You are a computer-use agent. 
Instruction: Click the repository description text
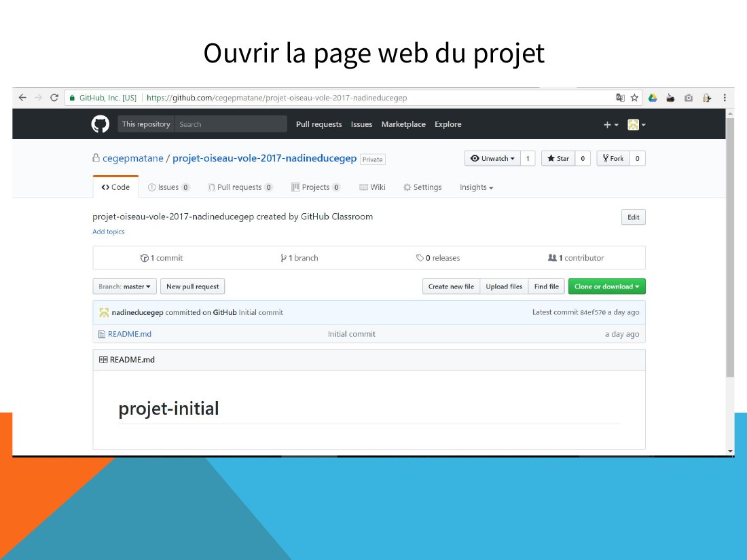click(x=232, y=217)
